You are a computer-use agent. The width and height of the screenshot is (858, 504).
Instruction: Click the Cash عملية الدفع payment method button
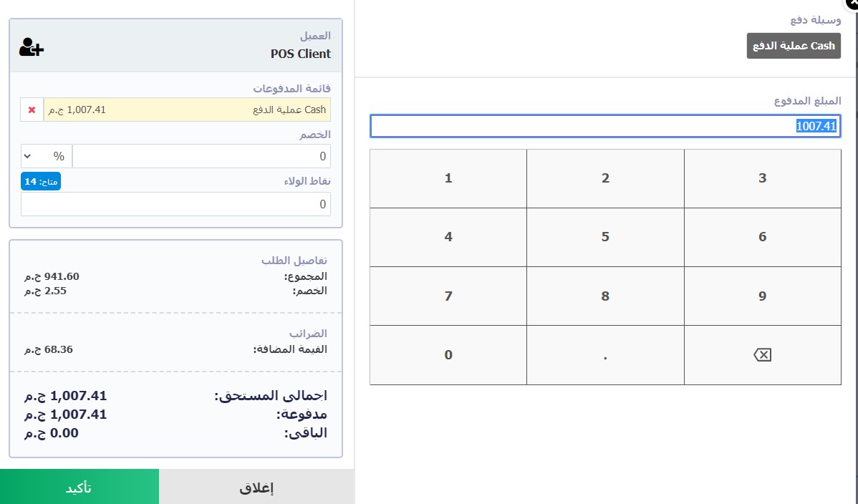click(794, 46)
